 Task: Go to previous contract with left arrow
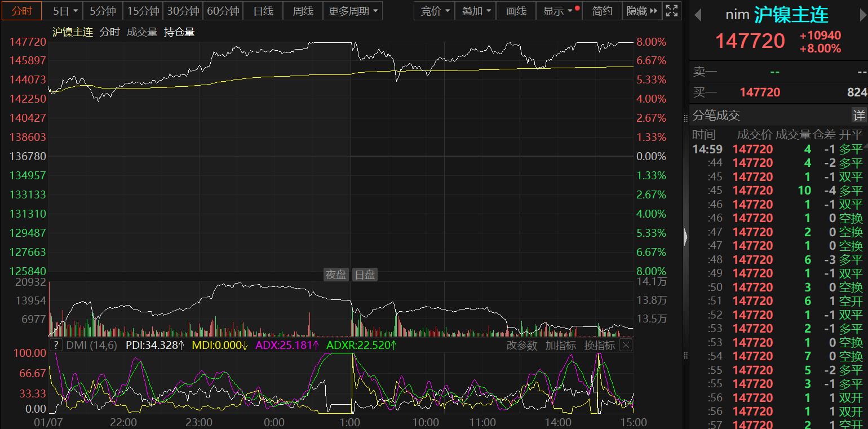coord(698,15)
